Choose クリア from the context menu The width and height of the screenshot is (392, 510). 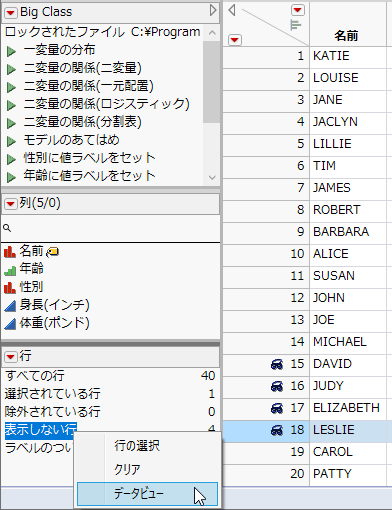coord(147,469)
